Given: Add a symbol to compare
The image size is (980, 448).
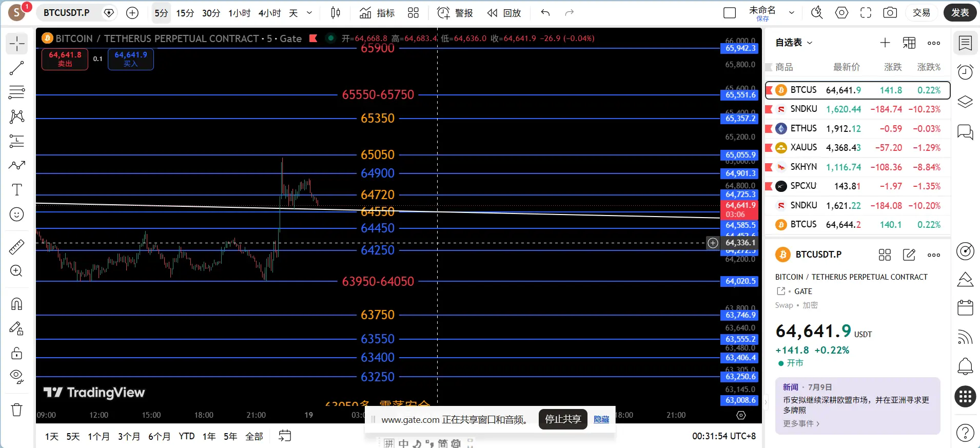Looking at the screenshot, I should click(132, 13).
